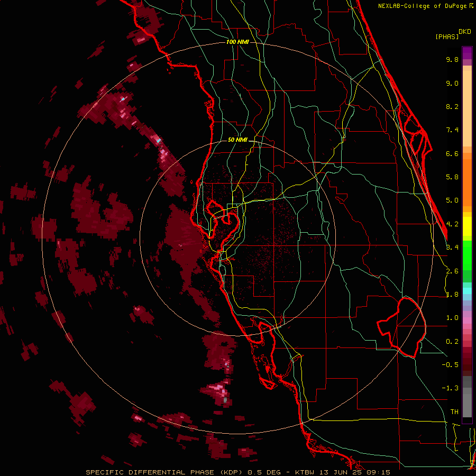Select the -0.5 legend value
The height and width of the screenshot is (476, 476).
pos(450,365)
